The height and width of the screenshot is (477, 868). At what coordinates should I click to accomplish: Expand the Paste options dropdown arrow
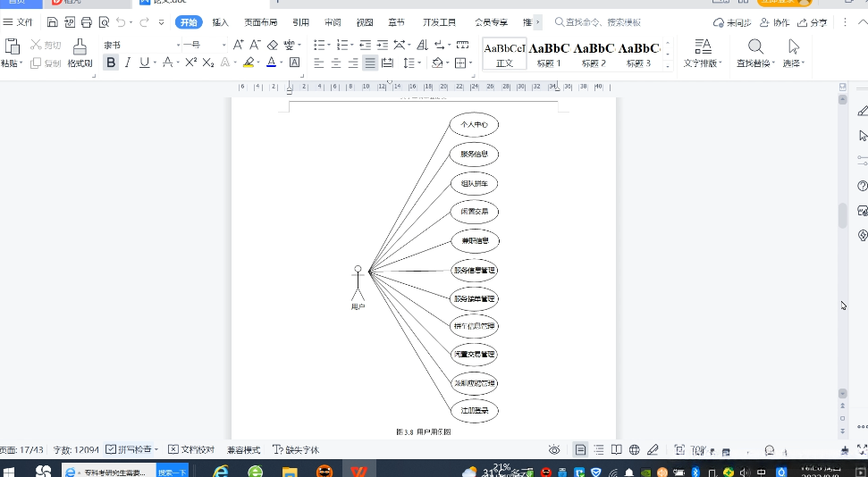click(x=21, y=63)
